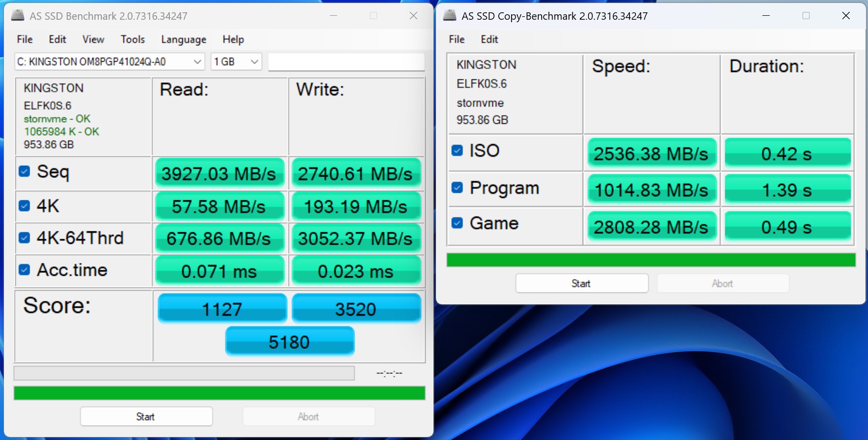Open the Language menu
The image size is (868, 440).
click(x=184, y=39)
